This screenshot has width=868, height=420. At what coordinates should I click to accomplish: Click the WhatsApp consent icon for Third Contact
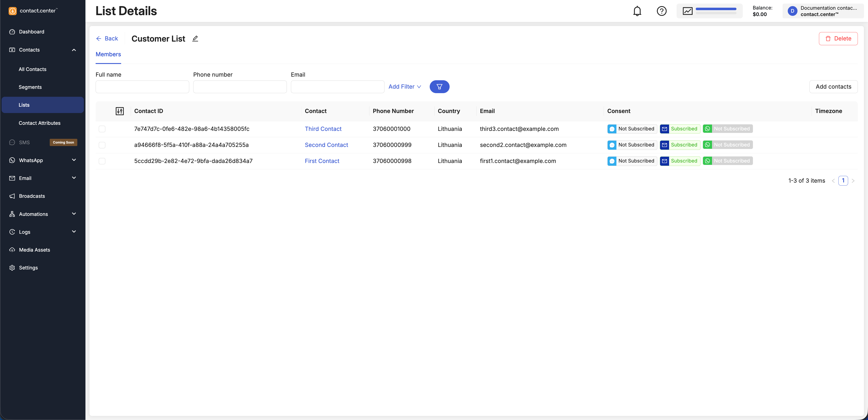[707, 129]
